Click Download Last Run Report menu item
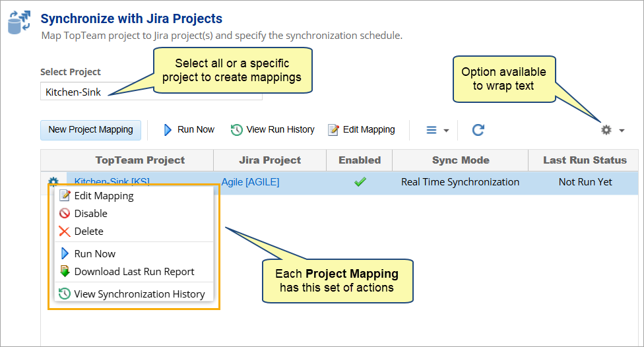The image size is (644, 347). point(134,272)
